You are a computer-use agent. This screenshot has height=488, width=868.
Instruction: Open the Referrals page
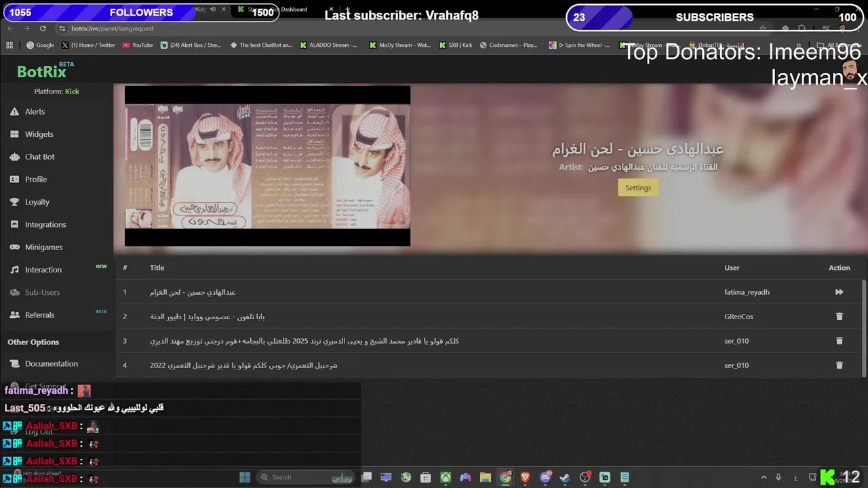coord(39,315)
